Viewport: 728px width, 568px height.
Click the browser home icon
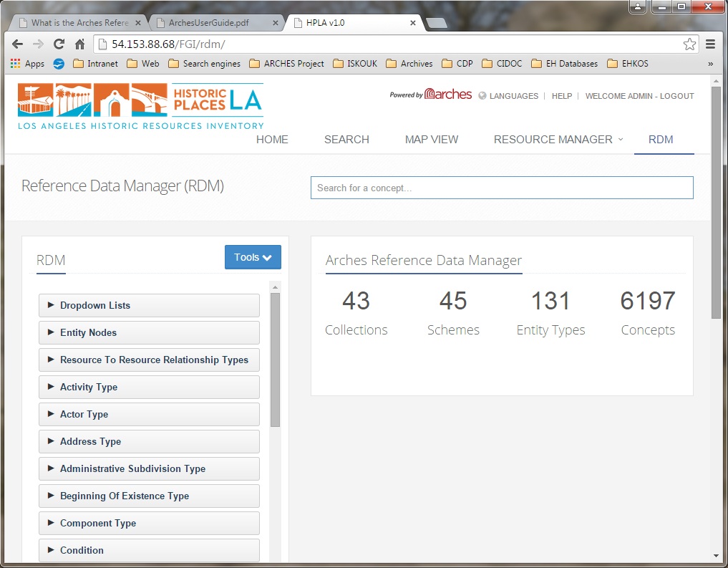coord(79,44)
